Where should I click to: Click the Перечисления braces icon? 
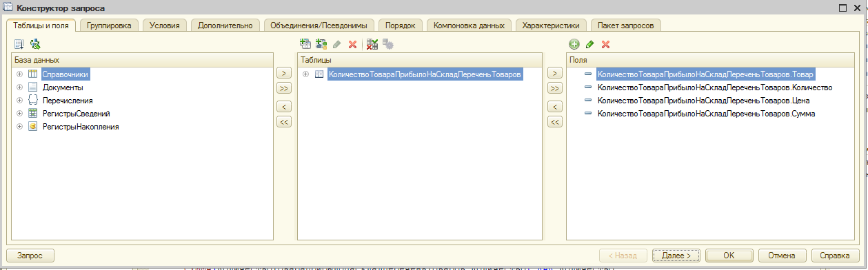[x=32, y=100]
